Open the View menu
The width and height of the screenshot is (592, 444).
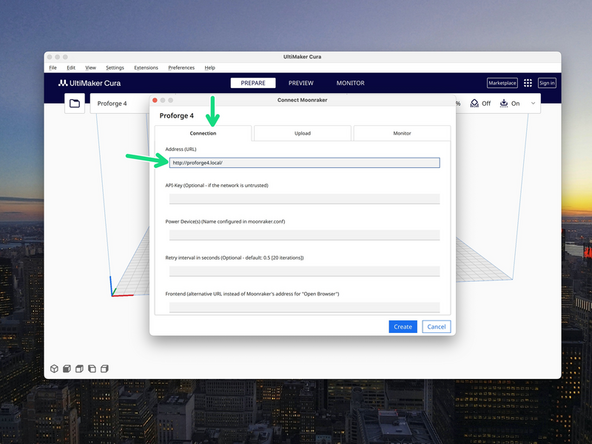[x=90, y=68]
